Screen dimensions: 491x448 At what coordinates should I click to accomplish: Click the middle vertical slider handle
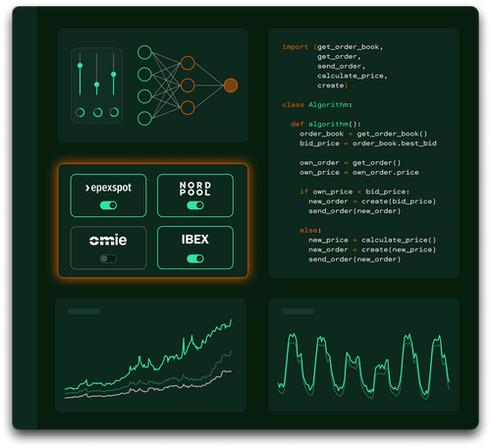(96, 84)
